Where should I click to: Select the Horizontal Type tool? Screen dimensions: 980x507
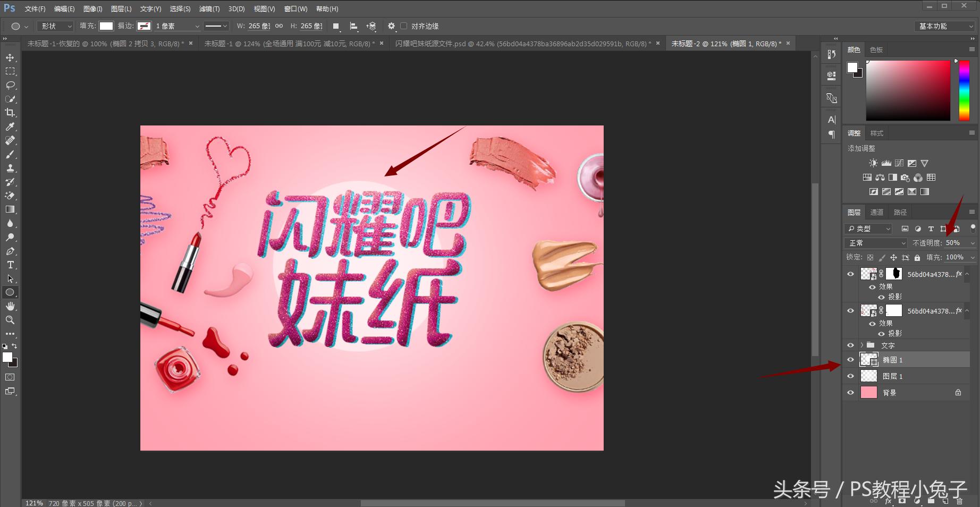[10, 265]
